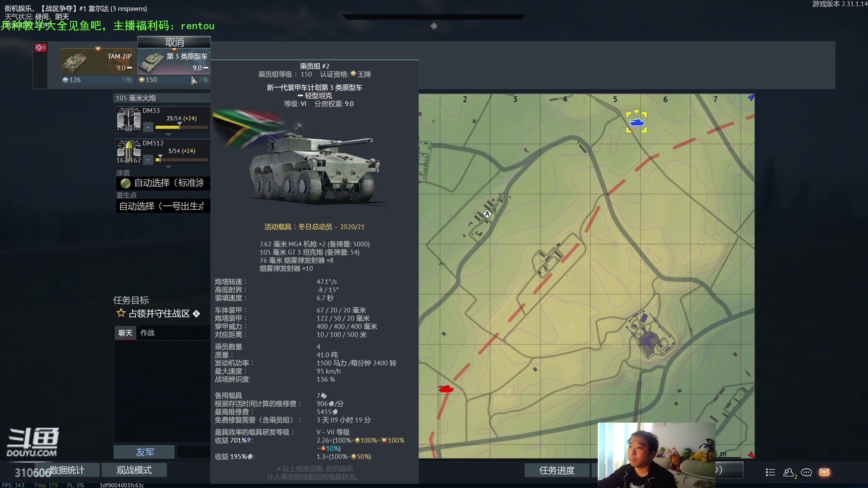Viewport: 868px width, 488px height.
Task: Open the list menu icon in bottom bar
Action: 770,472
